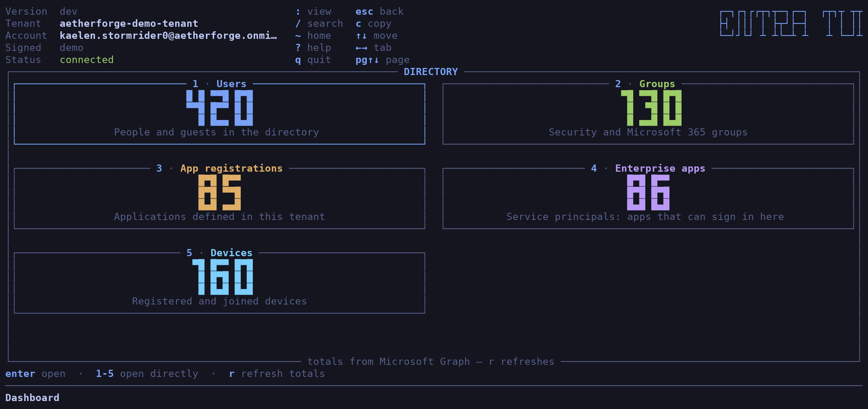Open the Users card showing 420
This screenshot has width=868, height=409.
tap(220, 114)
